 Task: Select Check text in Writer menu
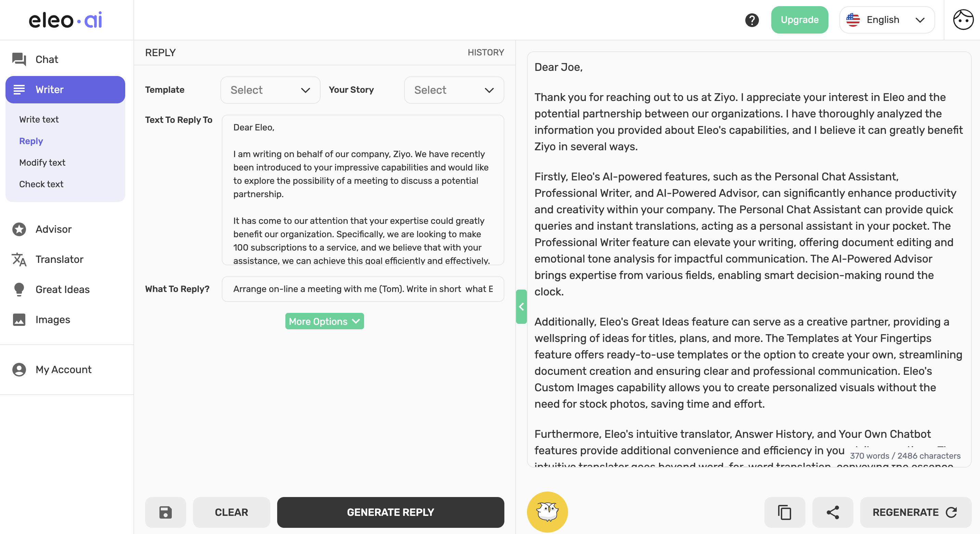point(41,184)
